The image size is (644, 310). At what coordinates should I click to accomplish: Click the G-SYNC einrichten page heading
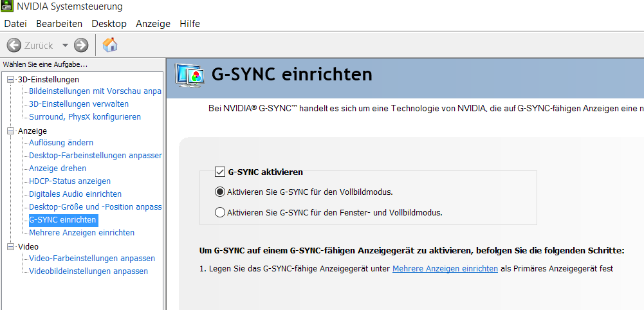click(x=291, y=74)
